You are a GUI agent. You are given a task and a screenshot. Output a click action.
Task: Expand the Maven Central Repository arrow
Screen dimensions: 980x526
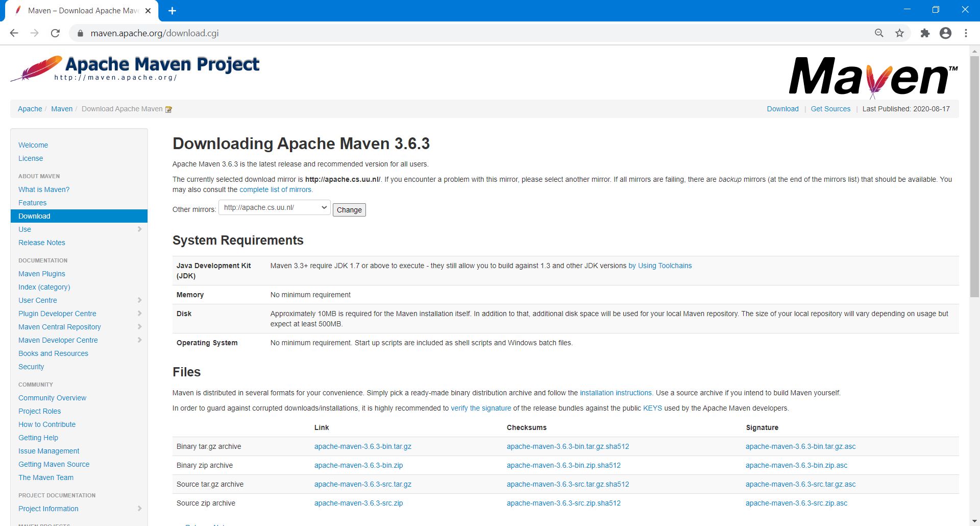pos(139,327)
